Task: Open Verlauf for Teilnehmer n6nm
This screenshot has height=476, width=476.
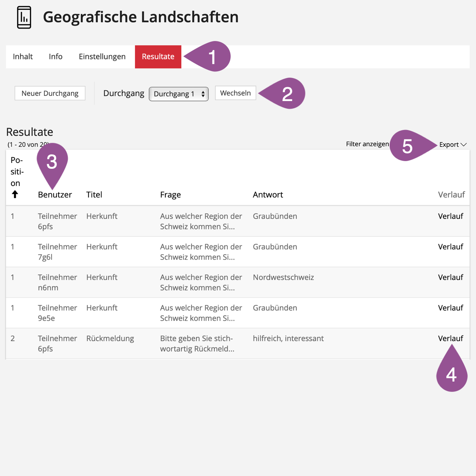Action: tap(450, 278)
